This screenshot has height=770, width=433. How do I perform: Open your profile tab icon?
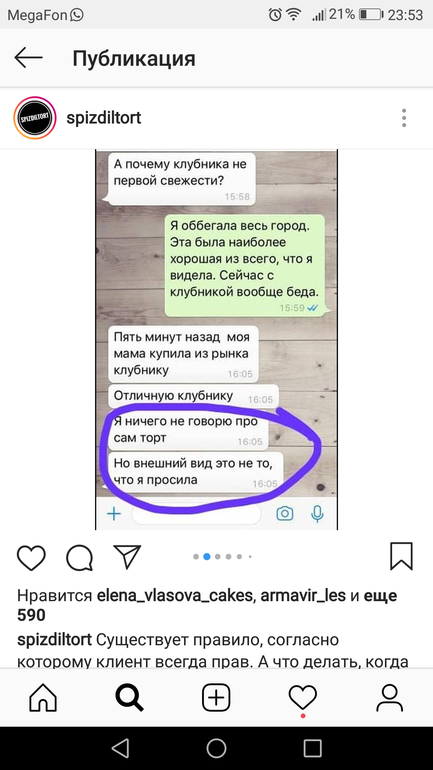389,697
